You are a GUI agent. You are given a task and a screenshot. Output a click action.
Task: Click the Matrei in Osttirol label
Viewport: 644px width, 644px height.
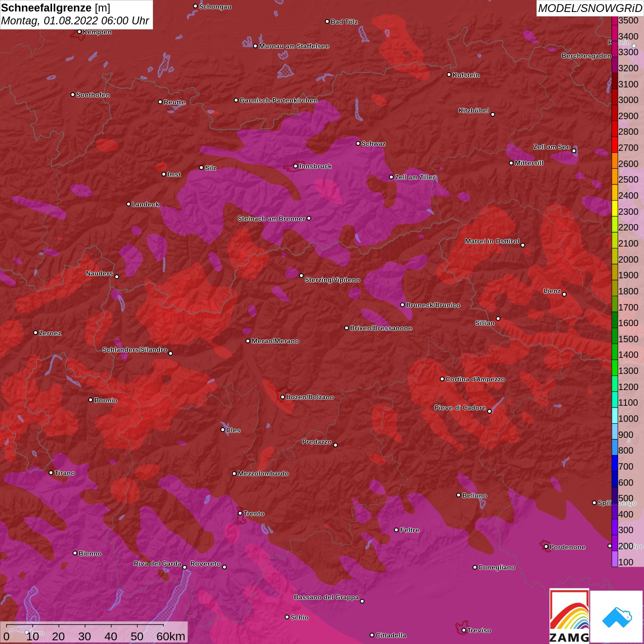pyautogui.click(x=492, y=241)
